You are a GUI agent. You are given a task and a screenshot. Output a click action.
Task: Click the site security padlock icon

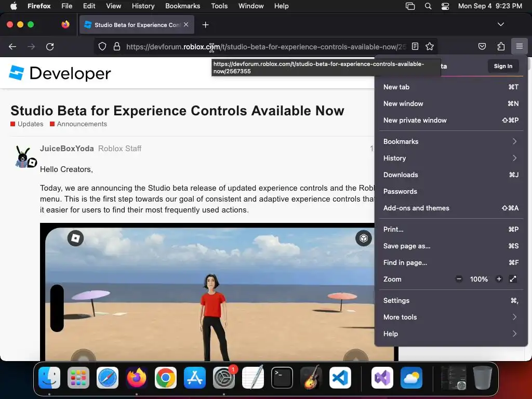tap(117, 46)
